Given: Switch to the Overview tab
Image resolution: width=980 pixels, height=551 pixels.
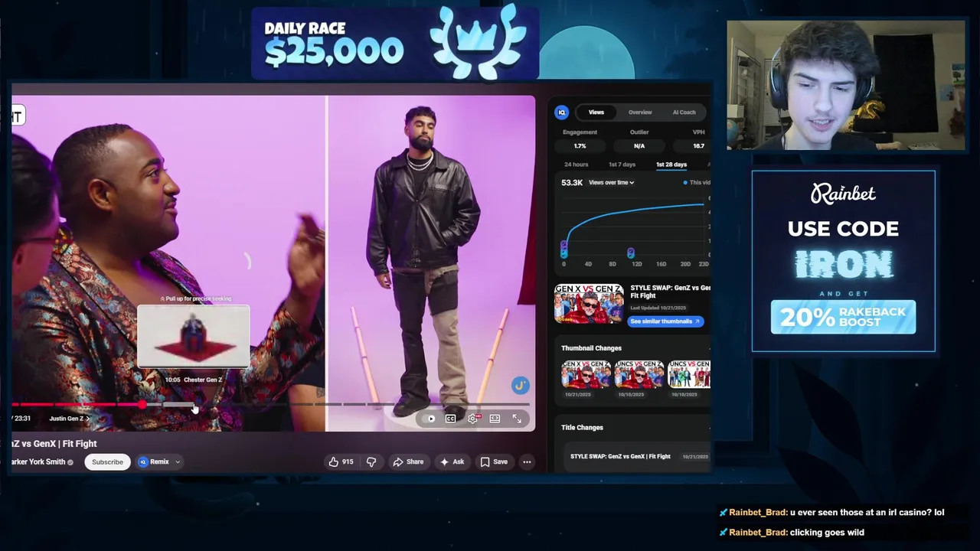Looking at the screenshot, I should tap(640, 112).
